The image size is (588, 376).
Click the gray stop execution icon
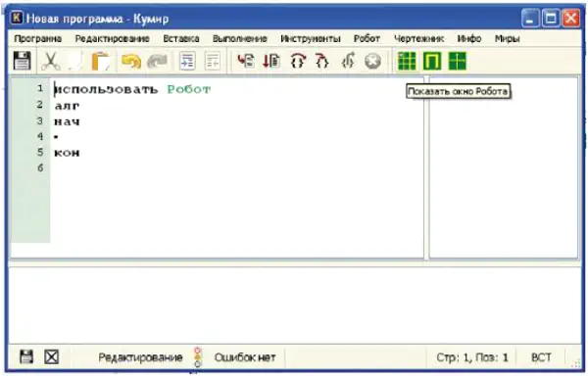point(372,61)
